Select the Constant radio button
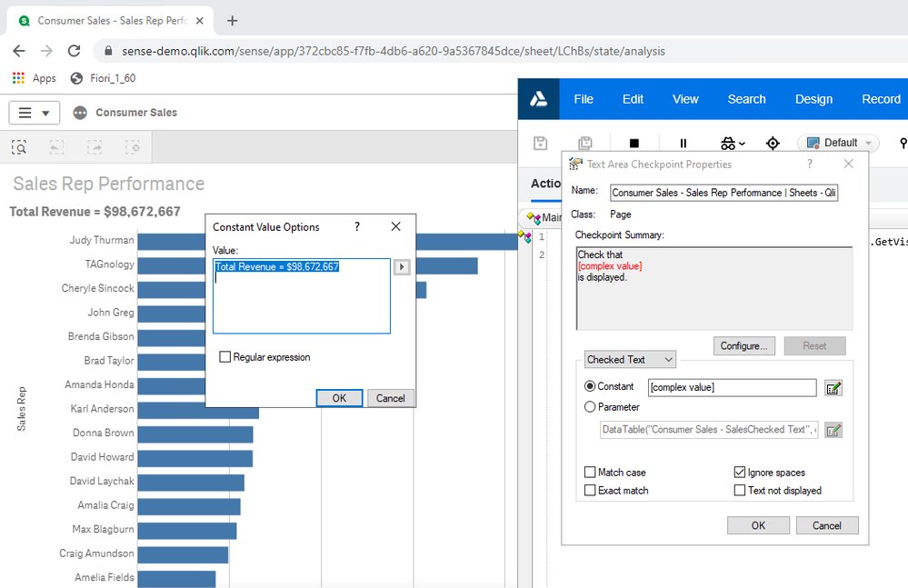Screen dimensions: 908x588 [x=590, y=386]
